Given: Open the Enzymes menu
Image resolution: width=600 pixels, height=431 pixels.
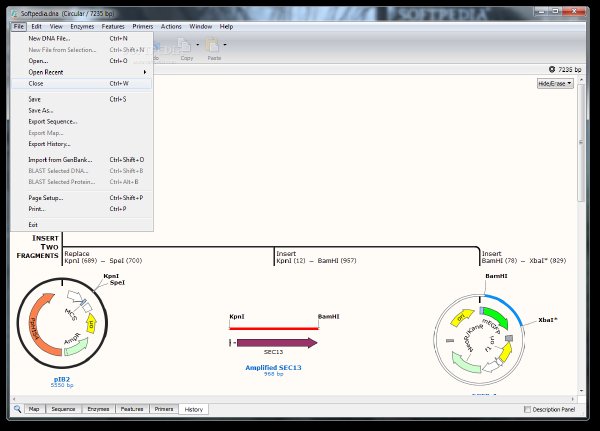Looking at the screenshot, I should coord(82,26).
